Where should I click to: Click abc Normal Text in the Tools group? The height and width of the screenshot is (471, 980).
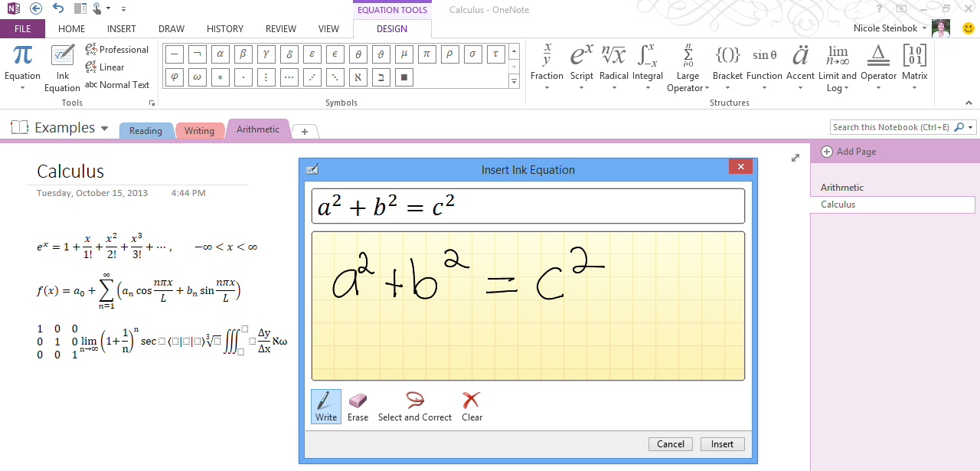click(x=118, y=84)
